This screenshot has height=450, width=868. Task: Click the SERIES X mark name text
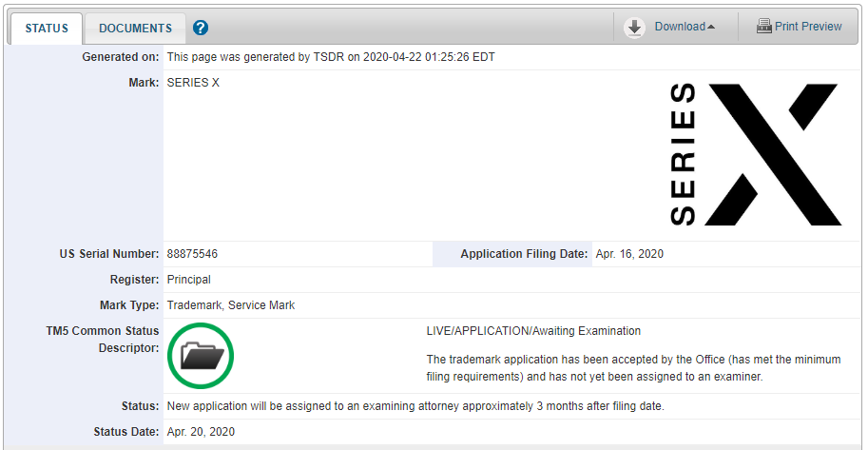193,83
